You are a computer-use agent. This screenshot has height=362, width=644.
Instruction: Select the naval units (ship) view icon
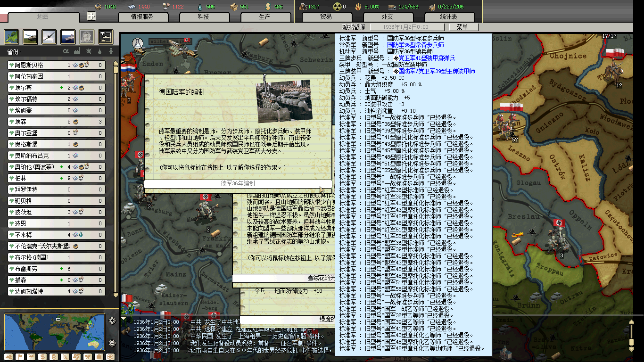(68, 36)
